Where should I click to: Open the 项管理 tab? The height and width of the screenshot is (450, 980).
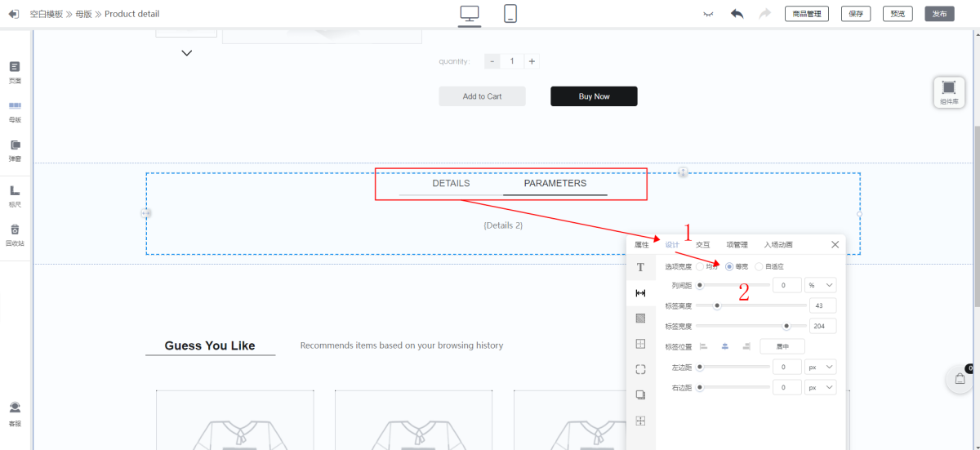pos(737,244)
